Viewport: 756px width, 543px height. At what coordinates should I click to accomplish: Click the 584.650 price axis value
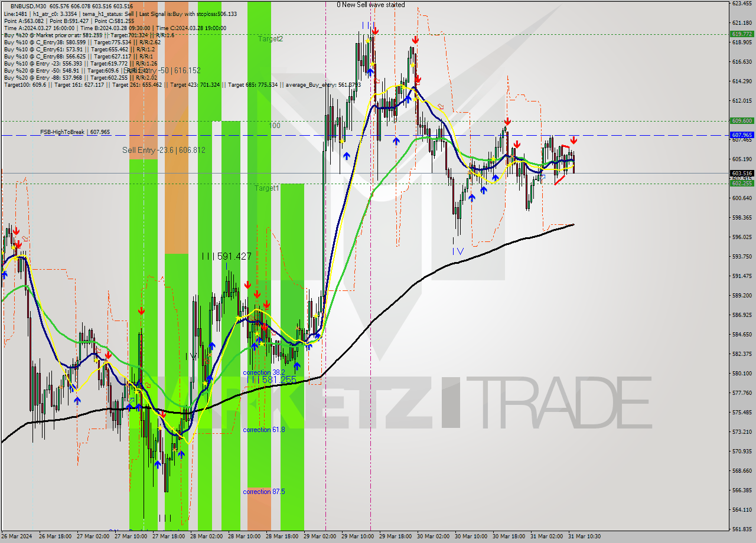click(x=742, y=335)
